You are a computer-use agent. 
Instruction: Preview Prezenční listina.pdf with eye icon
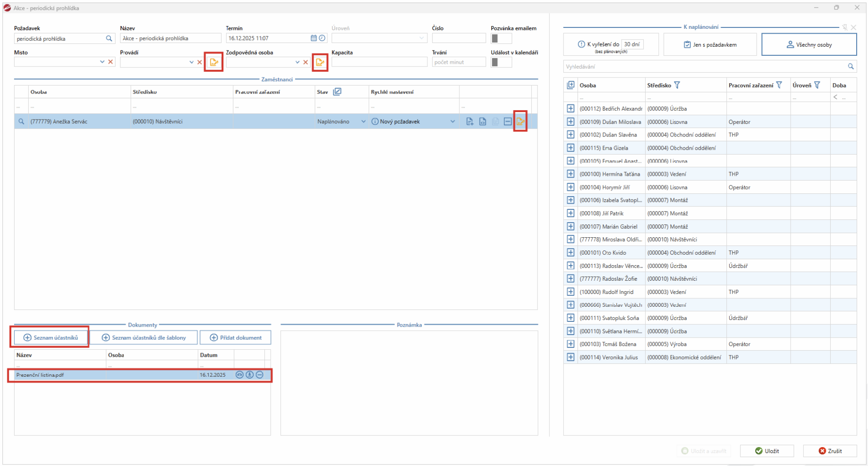(x=239, y=375)
